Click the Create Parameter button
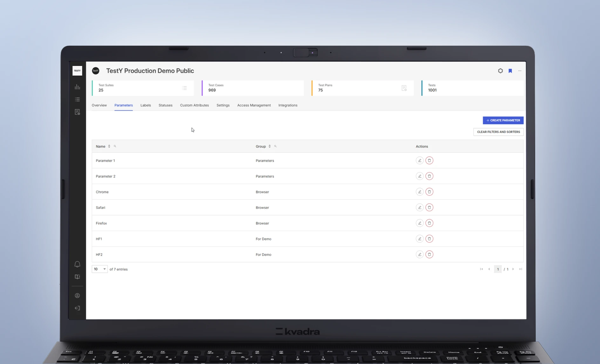This screenshot has height=364, width=600. coord(503,120)
